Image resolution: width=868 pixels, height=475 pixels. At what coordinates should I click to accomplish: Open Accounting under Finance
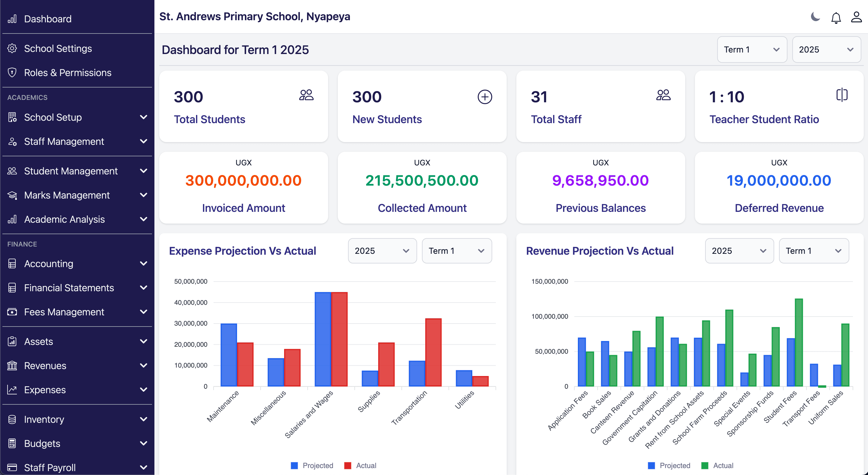coord(49,264)
